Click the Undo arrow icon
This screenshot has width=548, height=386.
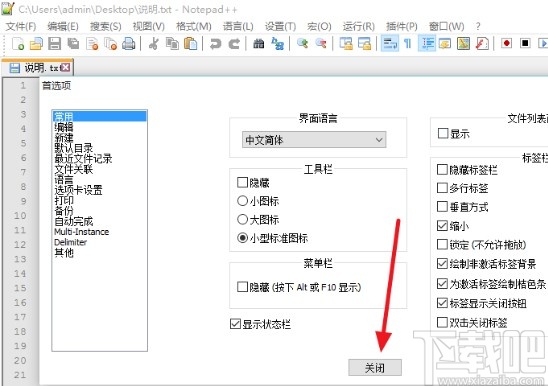click(215, 44)
